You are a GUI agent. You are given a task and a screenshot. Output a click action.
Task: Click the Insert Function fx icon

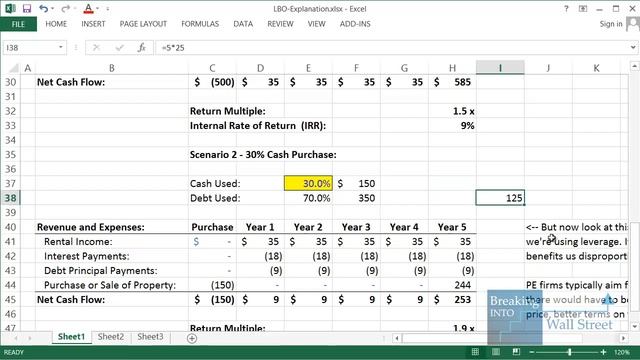click(x=142, y=48)
